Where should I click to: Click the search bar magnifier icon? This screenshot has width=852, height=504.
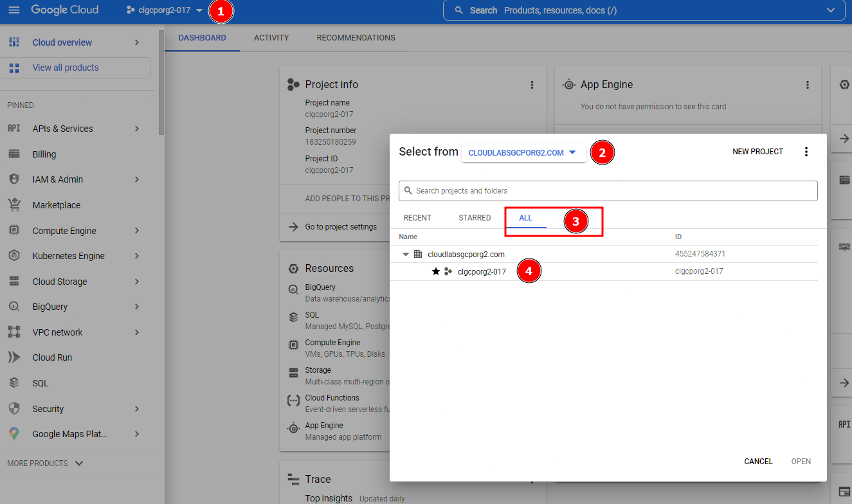click(x=458, y=10)
